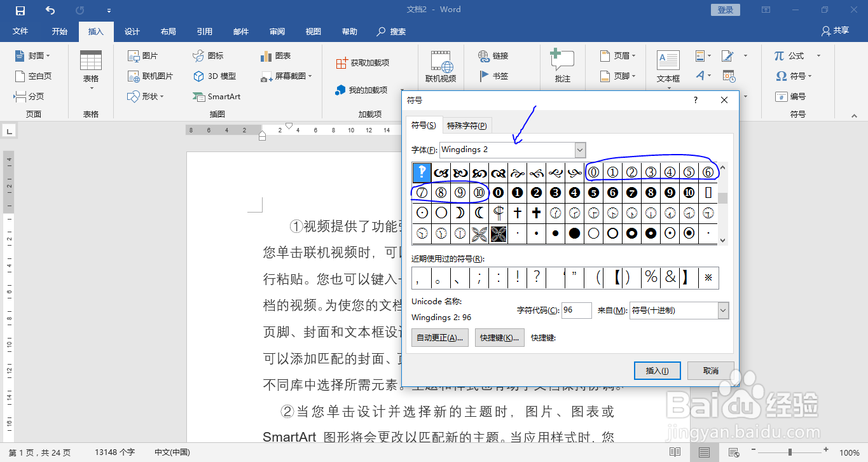Insert a Bookmark (书签)

(x=493, y=76)
